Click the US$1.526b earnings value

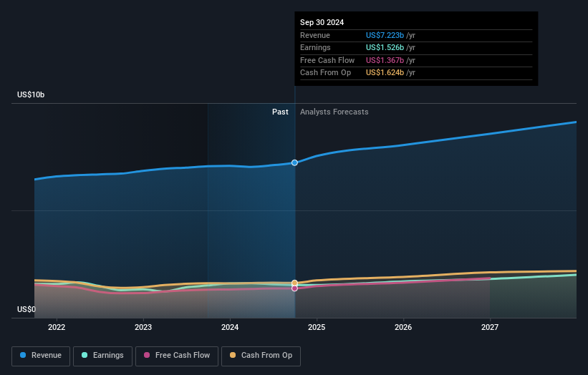click(x=385, y=47)
